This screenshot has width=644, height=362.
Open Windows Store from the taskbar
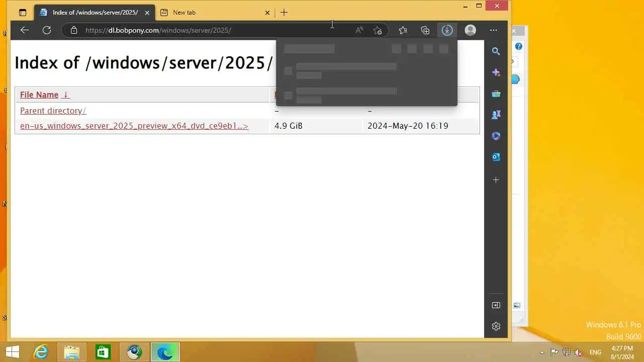[x=103, y=352]
